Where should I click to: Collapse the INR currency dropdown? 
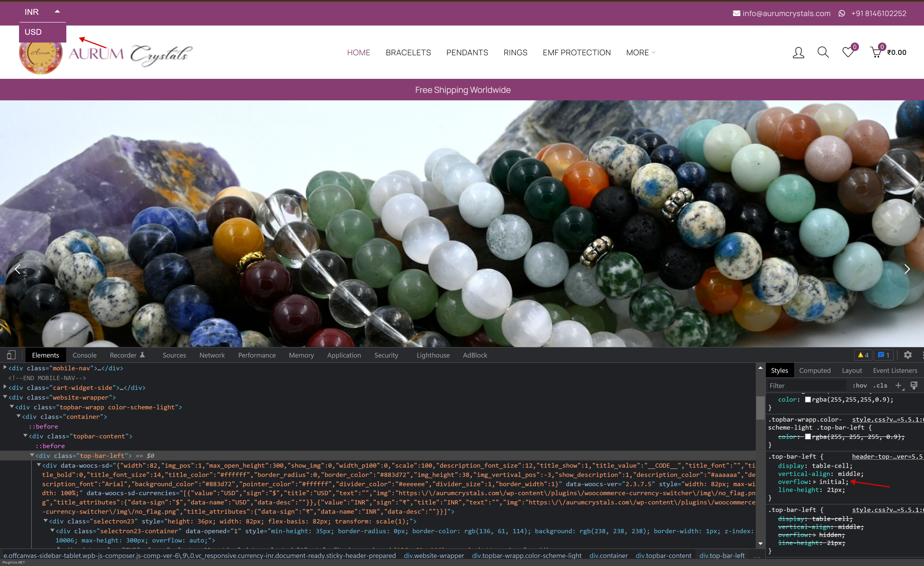[x=57, y=12]
